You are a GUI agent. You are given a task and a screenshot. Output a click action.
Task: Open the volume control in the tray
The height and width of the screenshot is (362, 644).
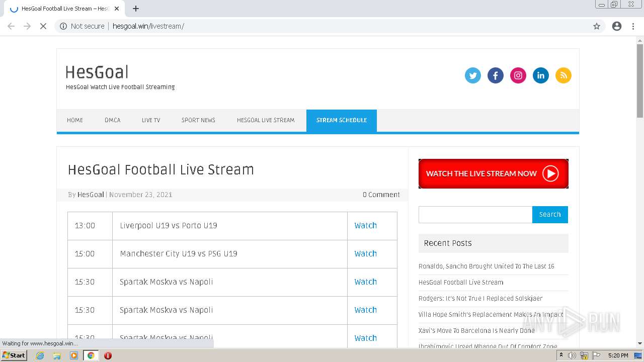pyautogui.click(x=572, y=355)
